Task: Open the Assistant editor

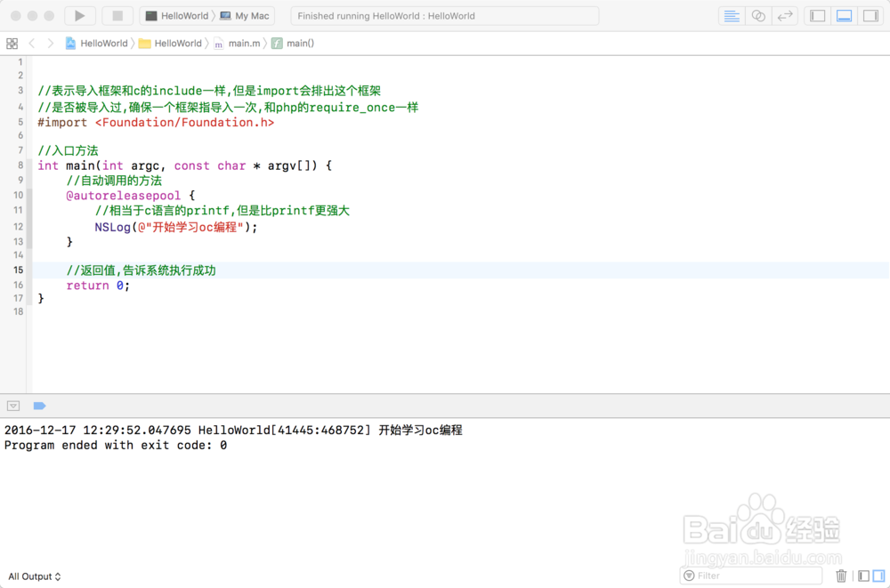Action: (756, 15)
